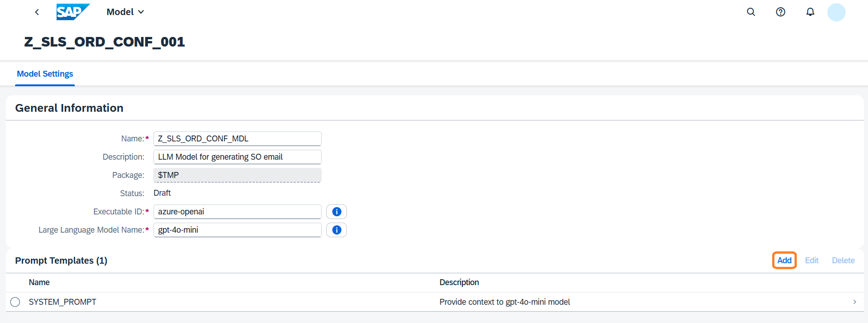Open SYSTEM_PROMPT details via row chevron
This screenshot has height=323, width=868.
pyautogui.click(x=854, y=302)
